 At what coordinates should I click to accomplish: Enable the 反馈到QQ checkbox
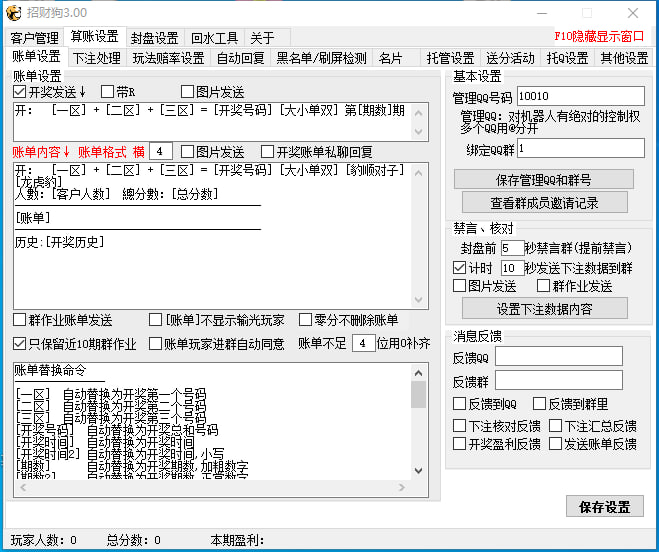460,404
